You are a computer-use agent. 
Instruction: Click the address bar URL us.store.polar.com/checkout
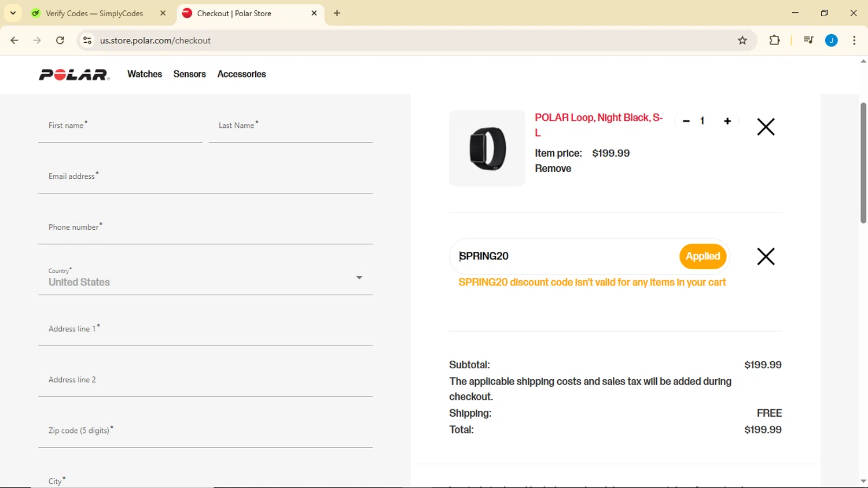pos(155,41)
